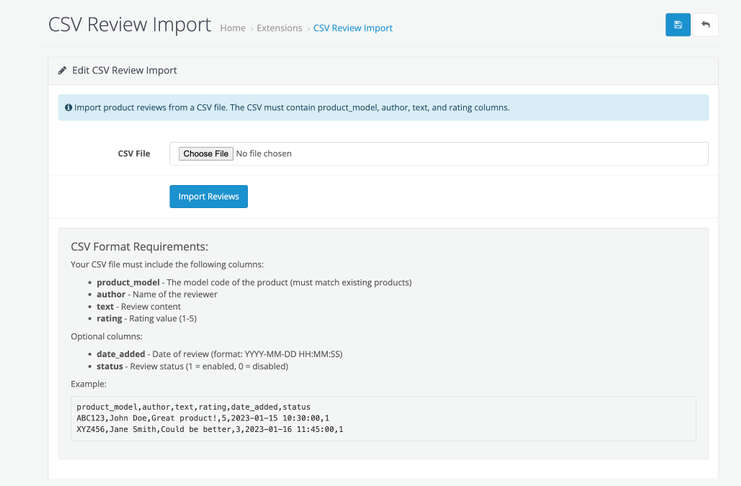Screen dimensions: 741x486
Task: Click the 'XYZ456,Jane Smith' example line
Action: click(210, 430)
